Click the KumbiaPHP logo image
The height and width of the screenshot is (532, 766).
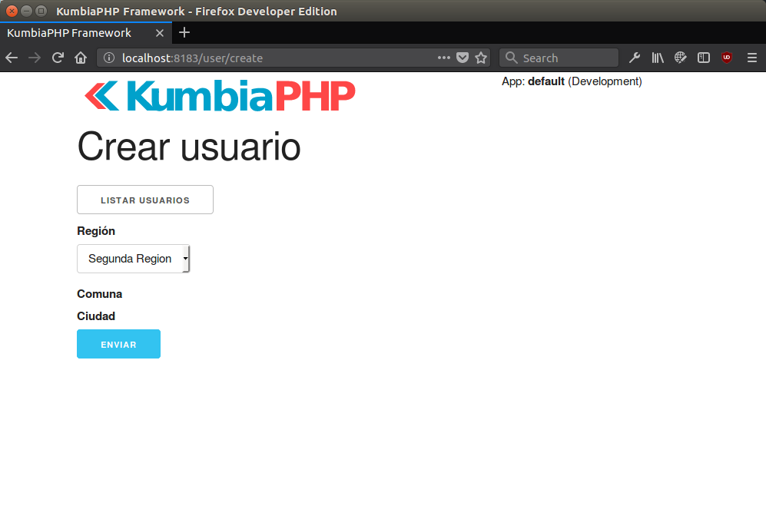(220, 96)
